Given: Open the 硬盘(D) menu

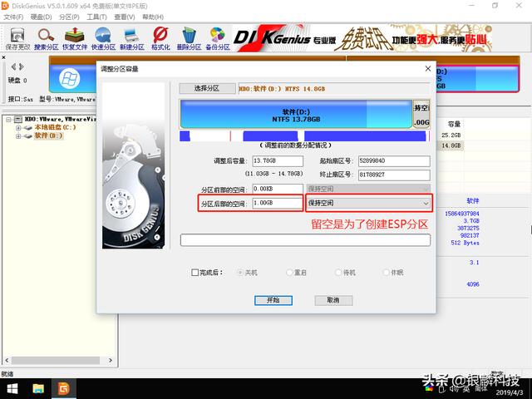Looking at the screenshot, I should pos(41,17).
